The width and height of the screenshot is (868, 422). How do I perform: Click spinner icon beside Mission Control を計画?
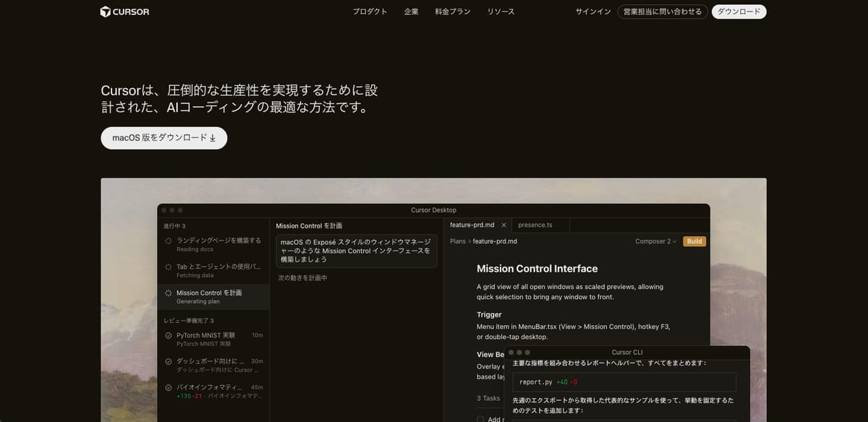pyautogui.click(x=168, y=293)
